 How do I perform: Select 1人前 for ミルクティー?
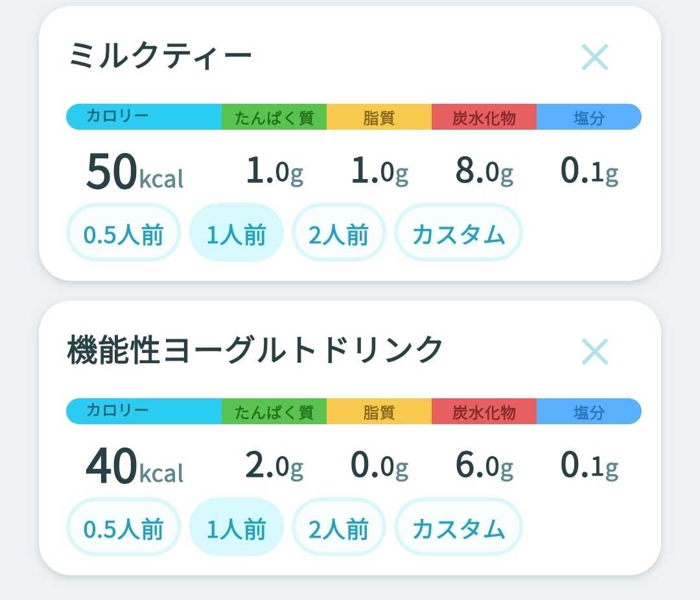coord(237,233)
